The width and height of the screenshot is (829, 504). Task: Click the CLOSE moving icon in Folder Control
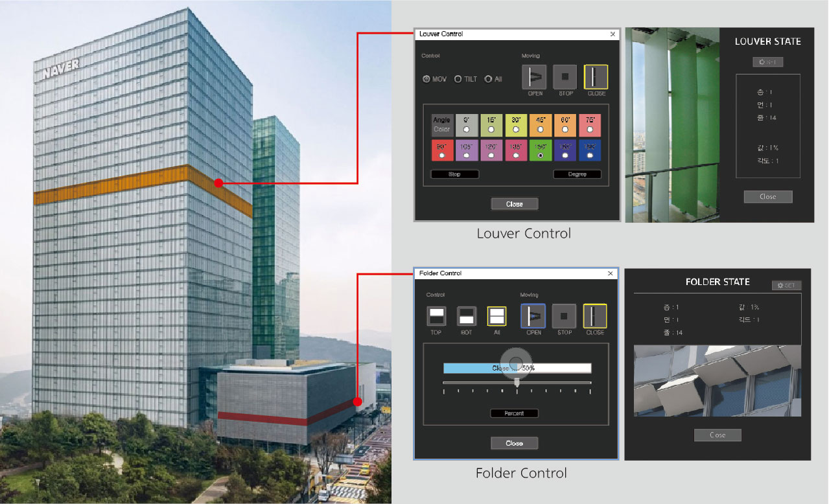(595, 316)
